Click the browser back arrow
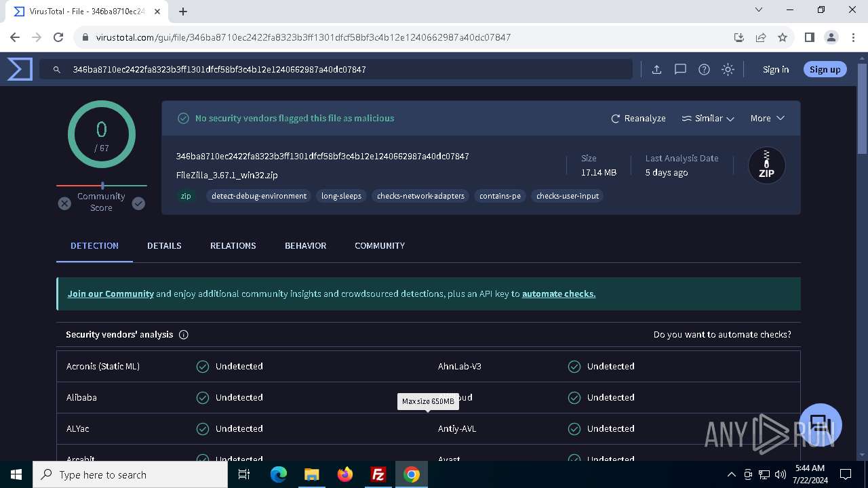Image resolution: width=868 pixels, height=488 pixels. pyautogui.click(x=15, y=37)
